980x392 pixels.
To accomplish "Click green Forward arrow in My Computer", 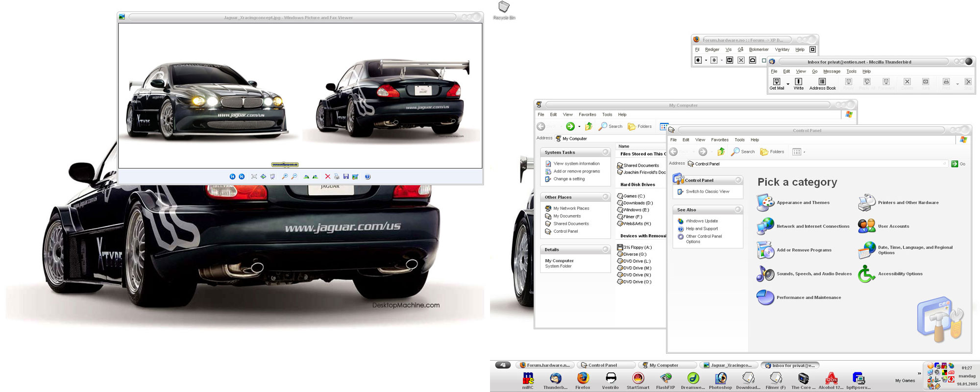I will tap(570, 126).
